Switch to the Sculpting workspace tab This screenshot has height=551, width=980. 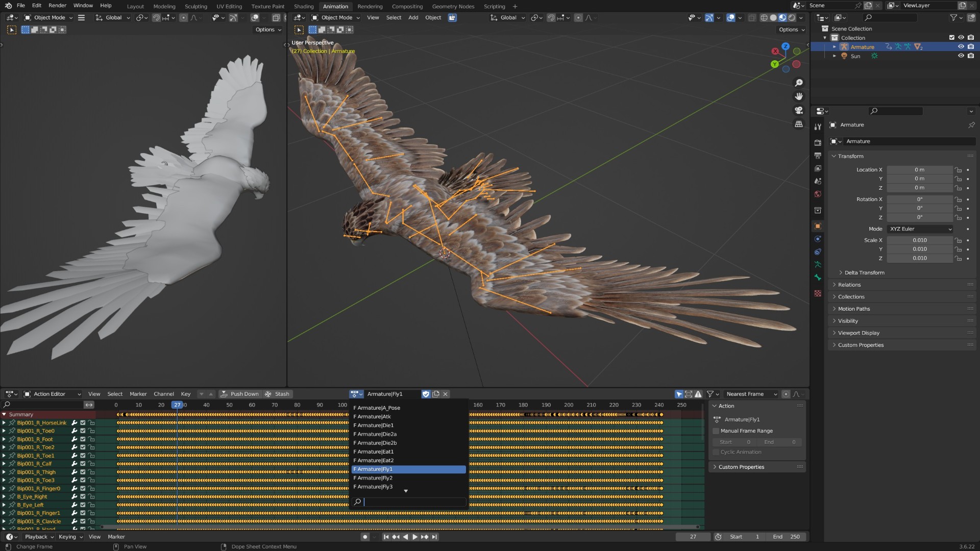[196, 7]
